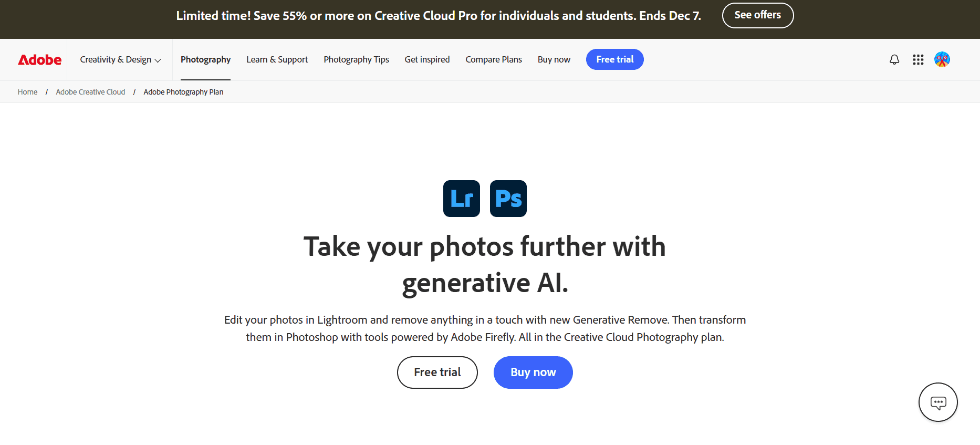Open Learn & Support in the navigation
The image size is (980, 445).
(277, 59)
